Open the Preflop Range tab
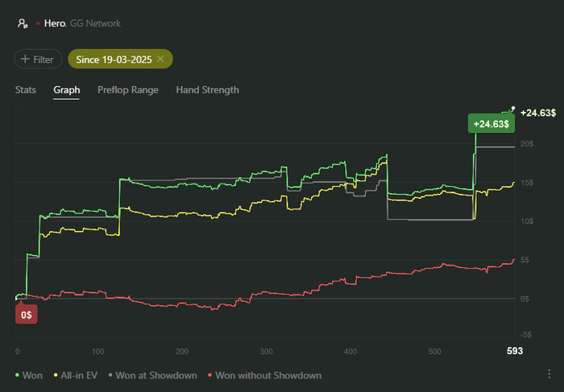Image resolution: width=564 pixels, height=392 pixels. [x=127, y=90]
